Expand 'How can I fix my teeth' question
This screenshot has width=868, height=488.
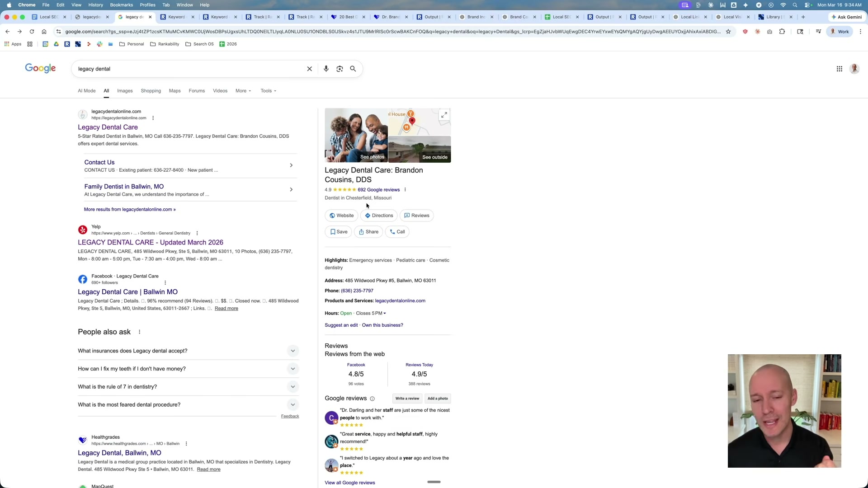click(293, 369)
